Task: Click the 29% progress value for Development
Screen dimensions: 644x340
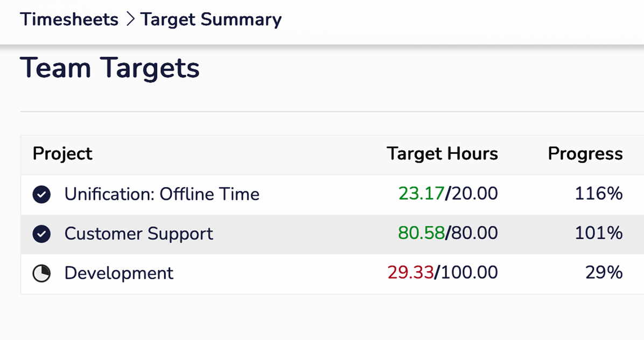Action: tap(604, 273)
